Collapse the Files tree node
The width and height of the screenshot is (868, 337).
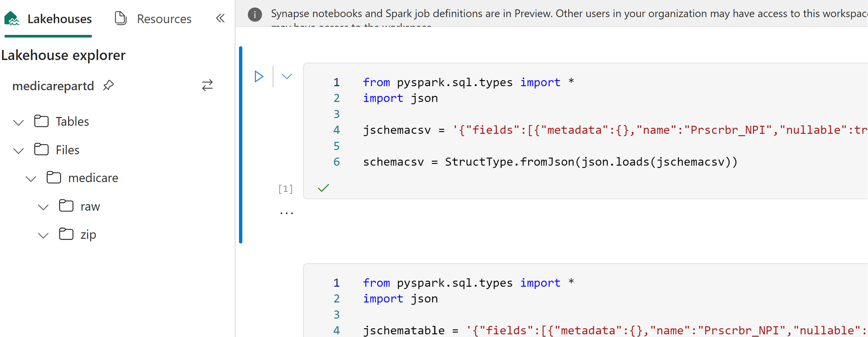[x=18, y=151]
